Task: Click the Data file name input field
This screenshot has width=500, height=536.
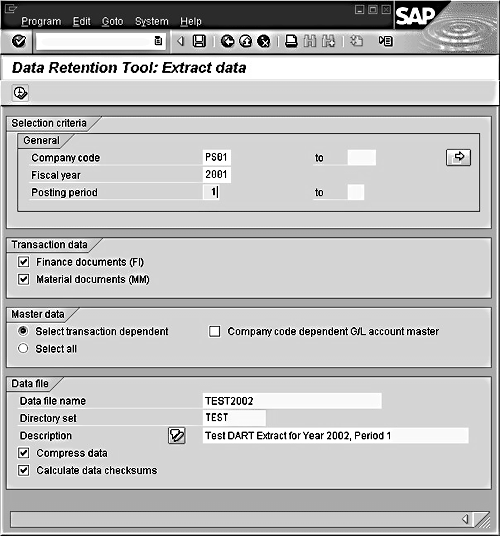Action: point(292,401)
